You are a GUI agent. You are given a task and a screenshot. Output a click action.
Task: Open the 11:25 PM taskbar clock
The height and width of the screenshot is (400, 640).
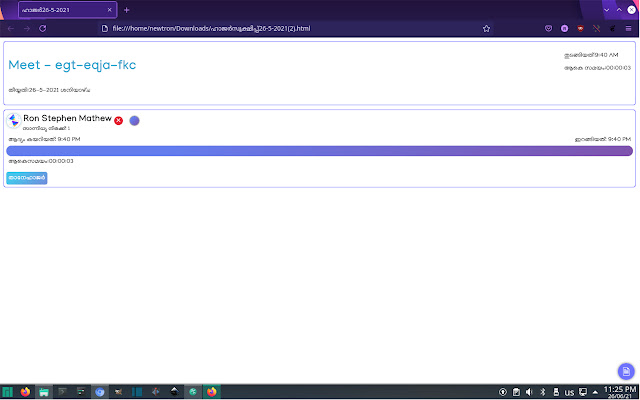620,392
